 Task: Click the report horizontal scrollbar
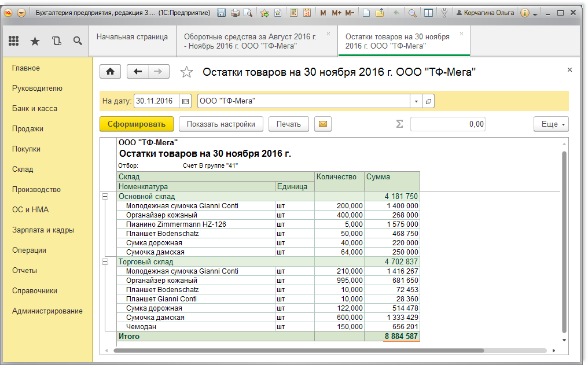point(299,351)
